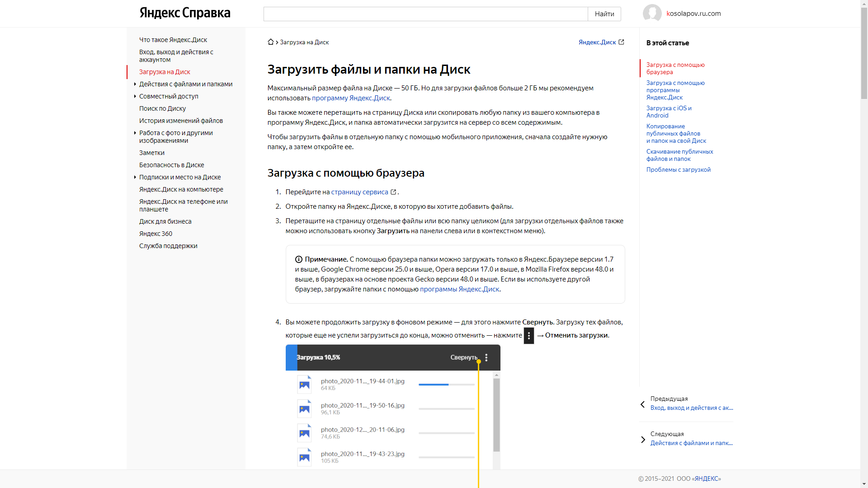This screenshot has height=488, width=868.
Task: Click Загрузка на Диск breadcrumb
Action: point(304,42)
